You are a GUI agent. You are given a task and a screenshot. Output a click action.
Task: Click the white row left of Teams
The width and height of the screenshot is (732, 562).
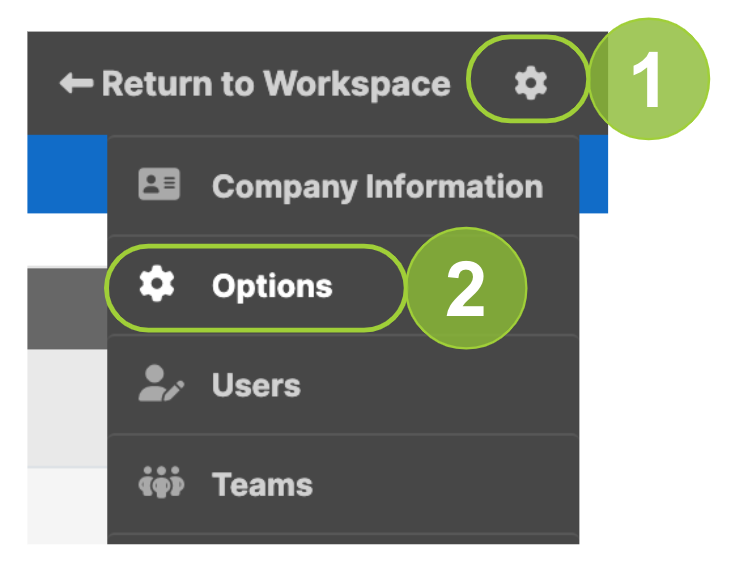(67, 506)
